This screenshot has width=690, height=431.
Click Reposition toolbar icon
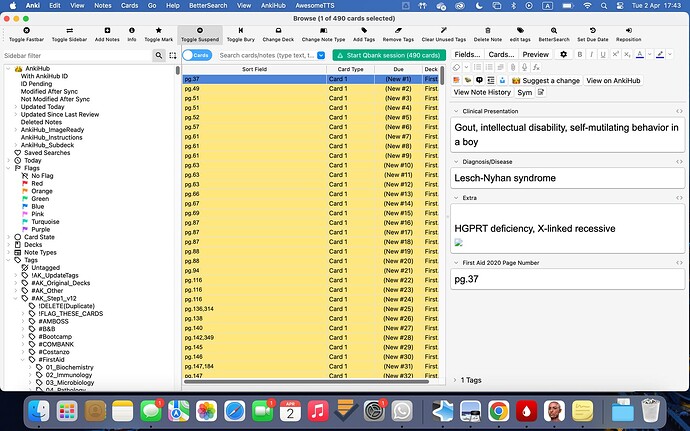pyautogui.click(x=628, y=30)
